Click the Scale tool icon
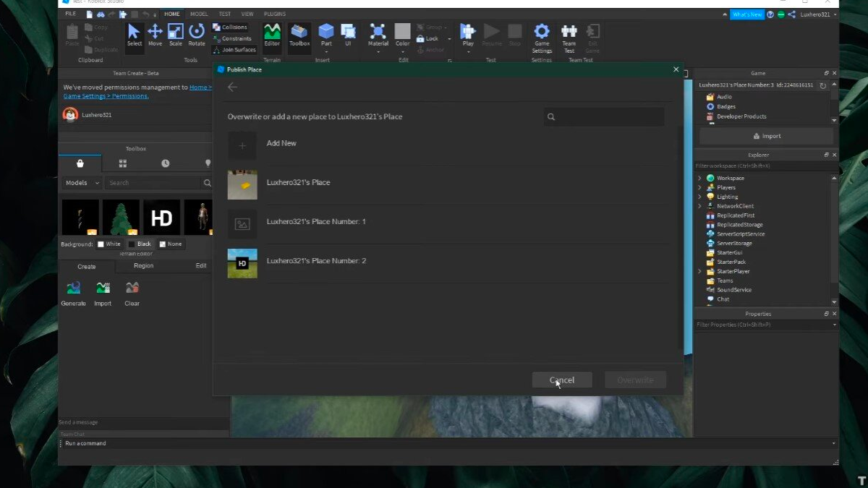Viewport: 868px width, 488px height. click(176, 33)
